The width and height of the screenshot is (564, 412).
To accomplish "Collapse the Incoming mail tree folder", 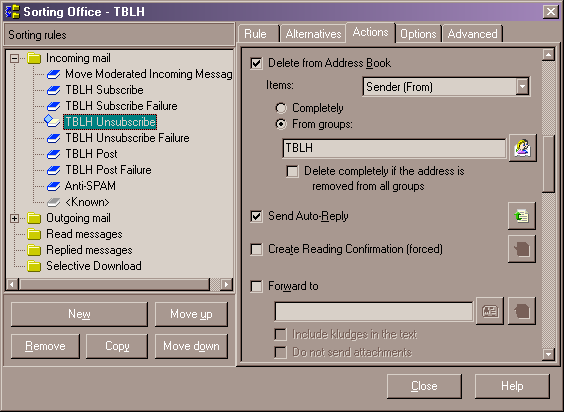I will point(14,58).
